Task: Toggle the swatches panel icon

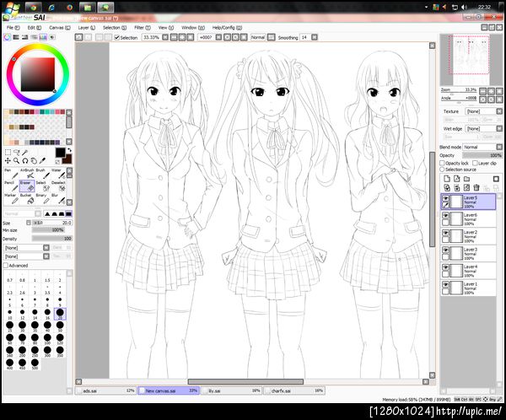Action: coord(43,37)
